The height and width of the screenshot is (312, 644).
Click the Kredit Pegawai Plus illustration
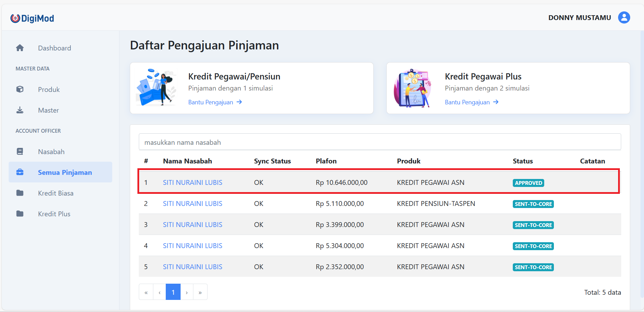(413, 88)
